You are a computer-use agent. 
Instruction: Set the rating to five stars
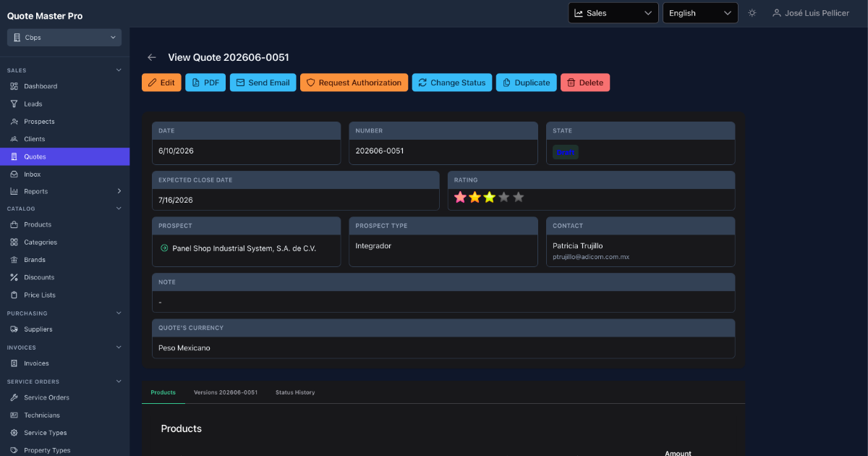pyautogui.click(x=518, y=197)
